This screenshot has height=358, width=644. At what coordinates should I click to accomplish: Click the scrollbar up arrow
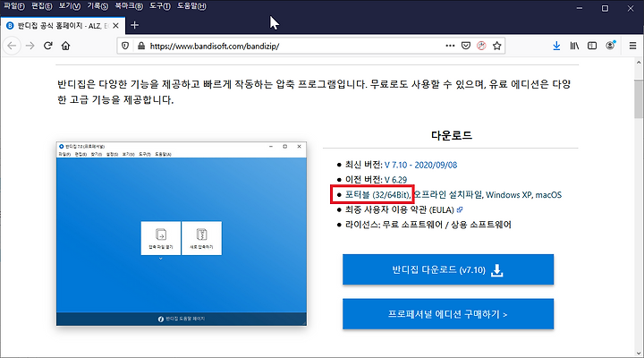(639, 63)
